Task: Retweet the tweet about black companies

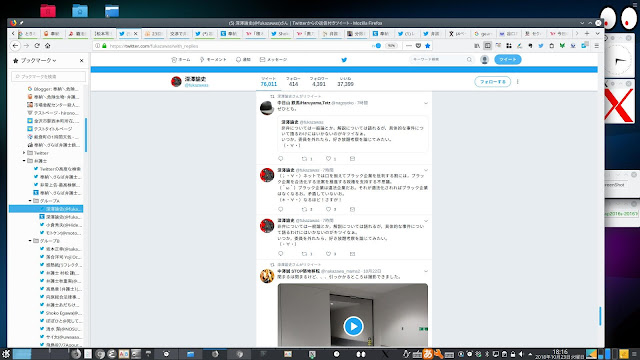Action: 304,209
